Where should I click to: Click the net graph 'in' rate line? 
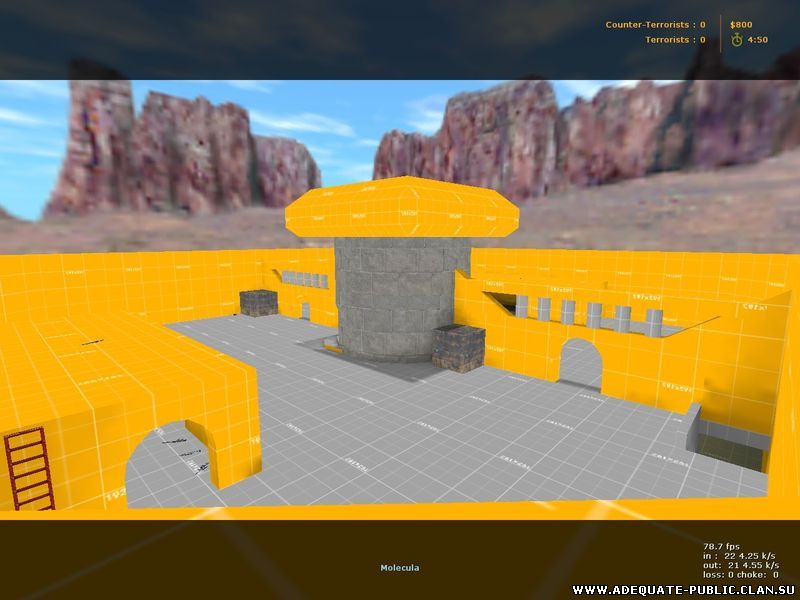(739, 556)
